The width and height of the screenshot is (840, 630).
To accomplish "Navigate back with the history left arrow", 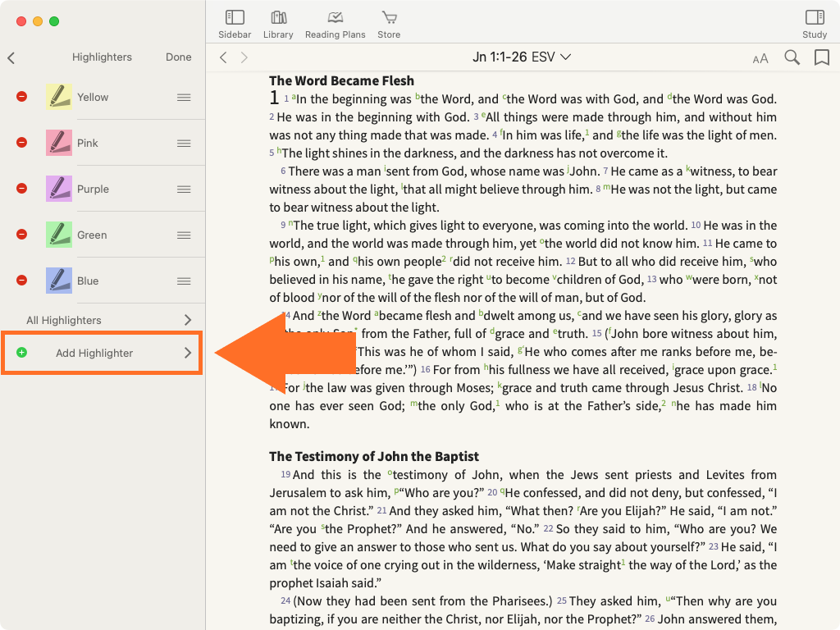I will 223,57.
